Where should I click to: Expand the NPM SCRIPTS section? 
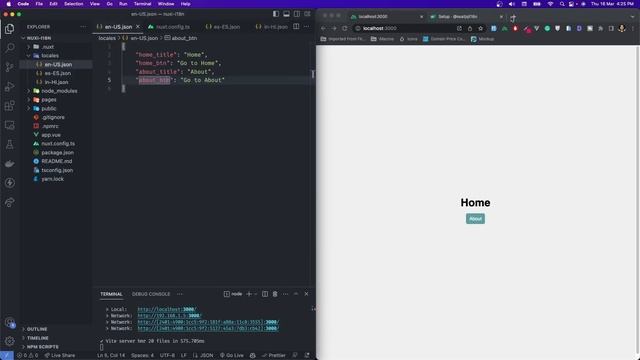click(x=42, y=347)
